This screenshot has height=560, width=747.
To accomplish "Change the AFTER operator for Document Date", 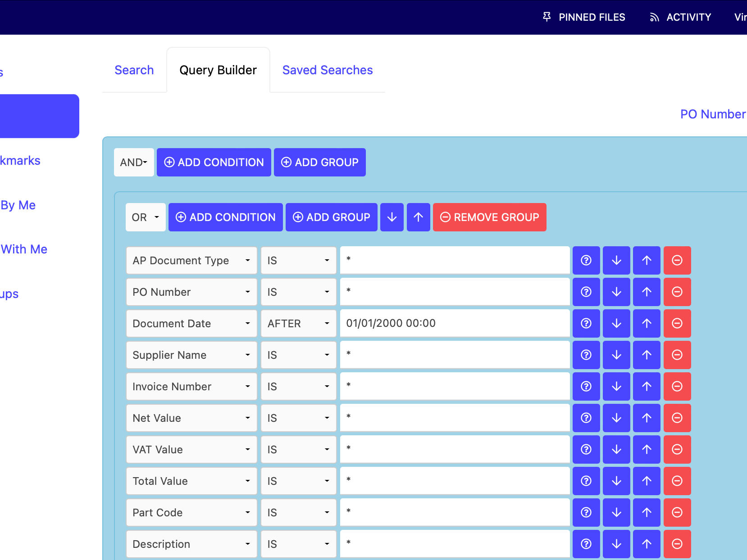I will (299, 323).
